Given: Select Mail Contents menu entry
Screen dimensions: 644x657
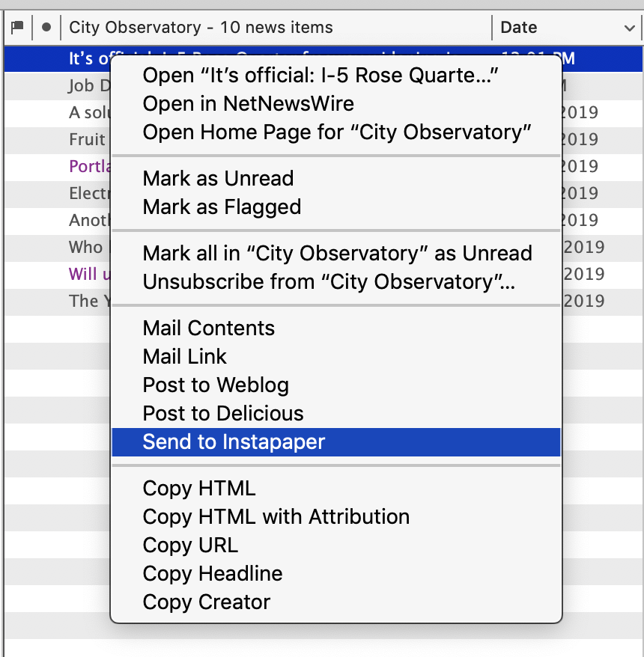Looking at the screenshot, I should coord(335,328).
